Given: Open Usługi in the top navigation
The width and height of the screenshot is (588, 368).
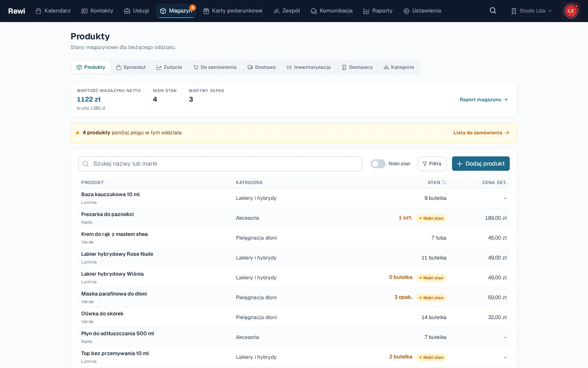Looking at the screenshot, I should (137, 11).
